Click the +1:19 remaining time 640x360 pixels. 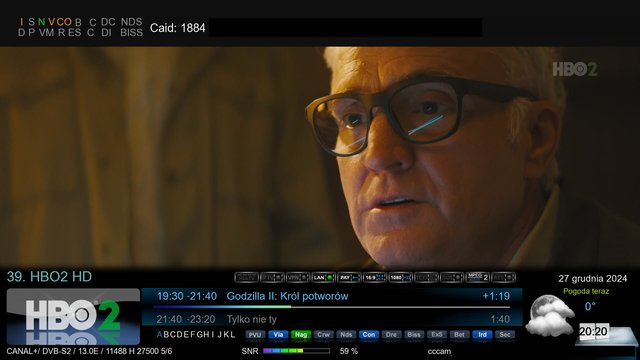click(496, 296)
